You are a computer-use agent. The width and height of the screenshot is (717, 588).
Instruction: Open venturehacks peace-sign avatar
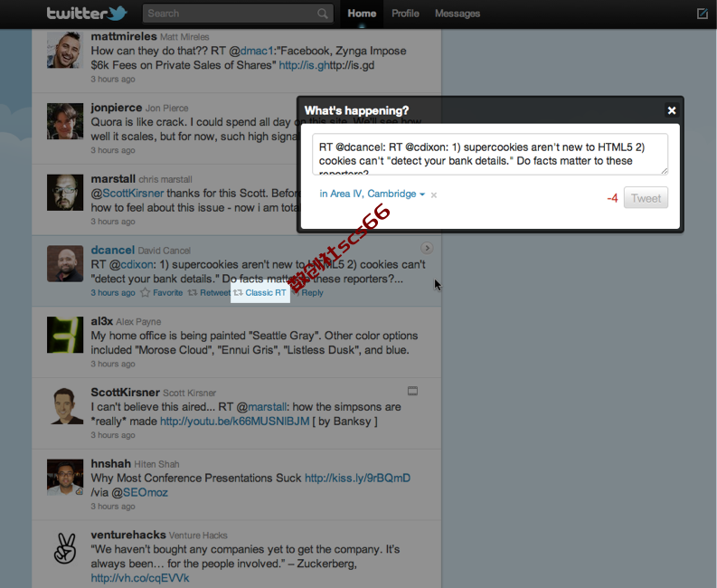pos(65,548)
